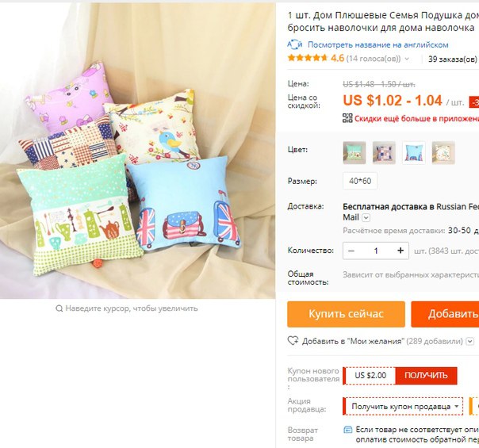Image resolution: width=479 pixels, height=448 pixels.
Task: Click the QR code icon for app discounts
Action: pyautogui.click(x=347, y=118)
